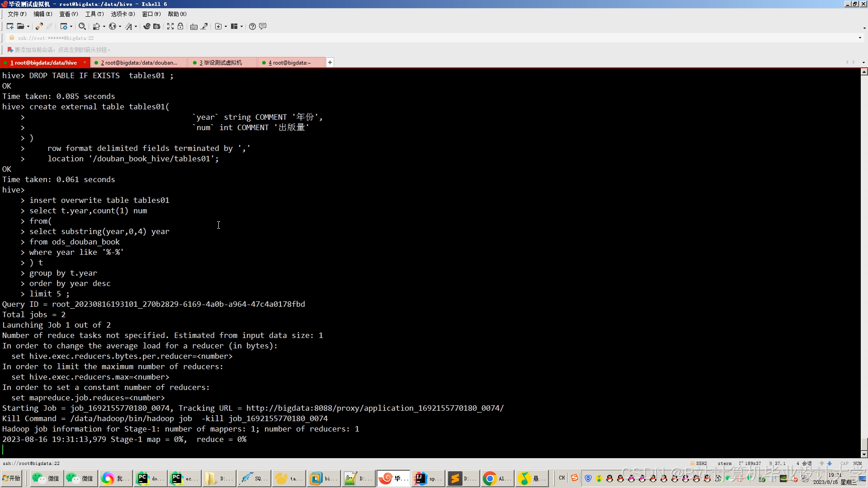Click the new tab plus button
The image size is (868, 488).
(x=330, y=62)
